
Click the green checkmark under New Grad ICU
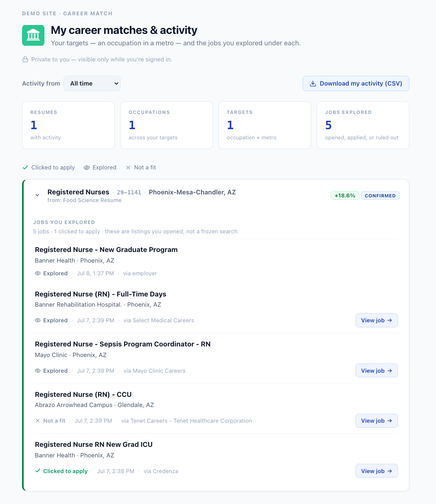[38, 471]
